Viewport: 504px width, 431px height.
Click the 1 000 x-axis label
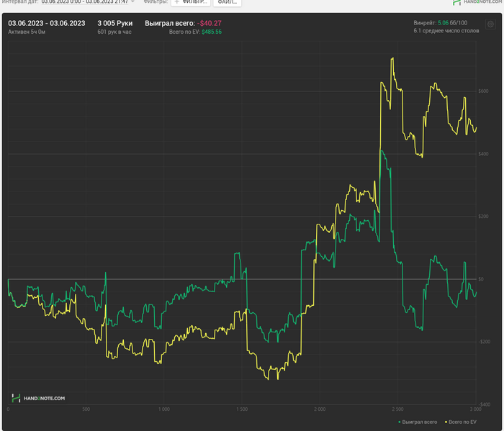tap(164, 409)
